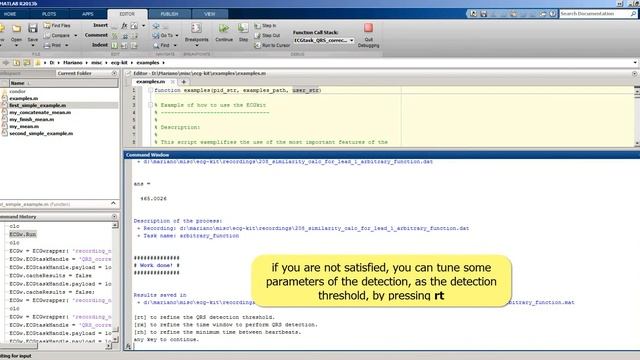Click the editor vertical scrollbar
This screenshot has height=360, width=640.
point(637,116)
